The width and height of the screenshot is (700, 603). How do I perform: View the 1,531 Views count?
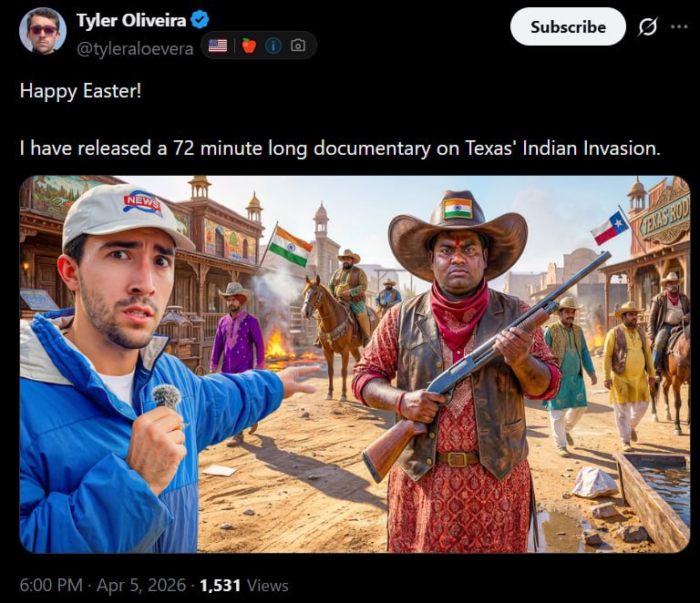pyautogui.click(x=243, y=585)
